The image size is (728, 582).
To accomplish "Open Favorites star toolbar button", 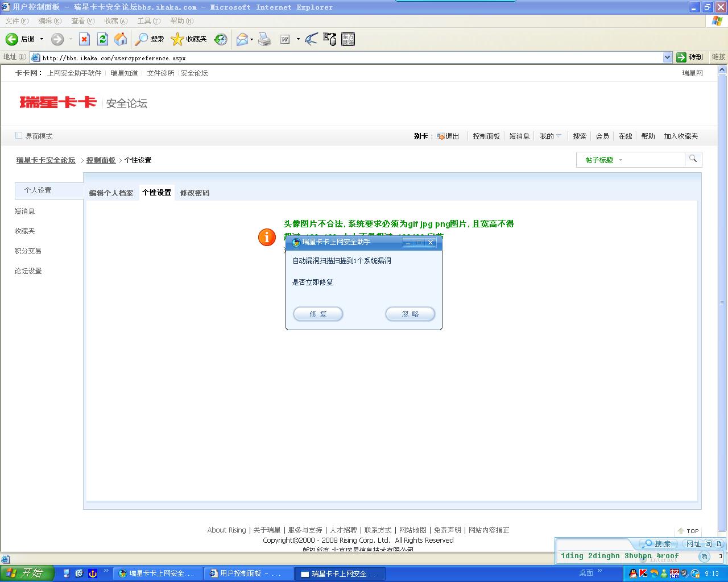I will 189,39.
